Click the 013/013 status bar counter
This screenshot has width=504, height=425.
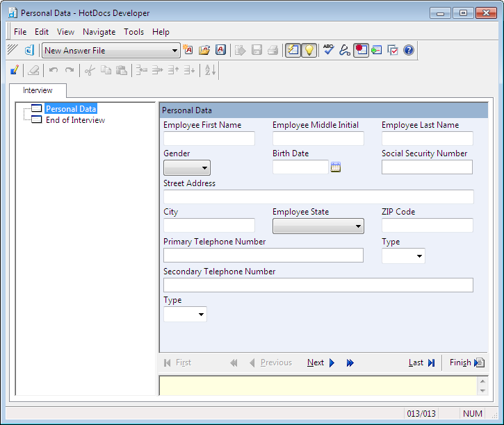click(x=421, y=413)
